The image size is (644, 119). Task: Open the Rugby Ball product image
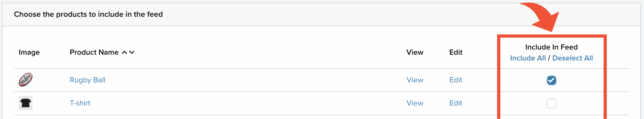coord(26,80)
